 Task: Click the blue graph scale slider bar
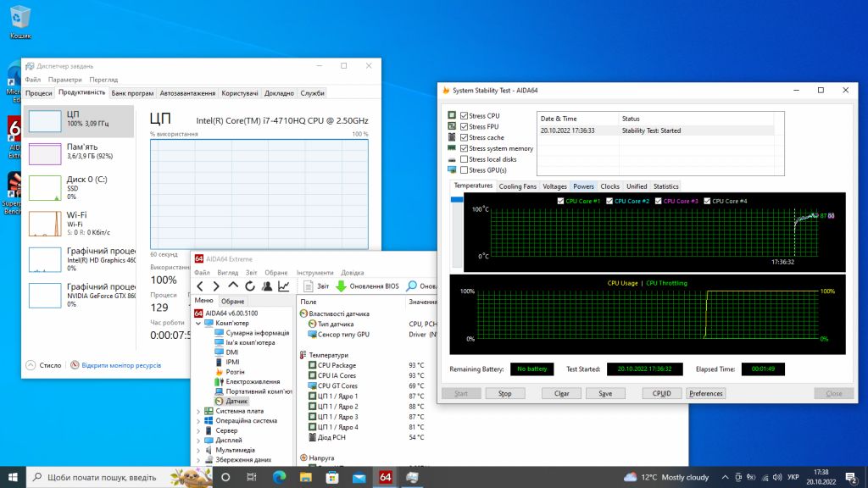[457, 200]
